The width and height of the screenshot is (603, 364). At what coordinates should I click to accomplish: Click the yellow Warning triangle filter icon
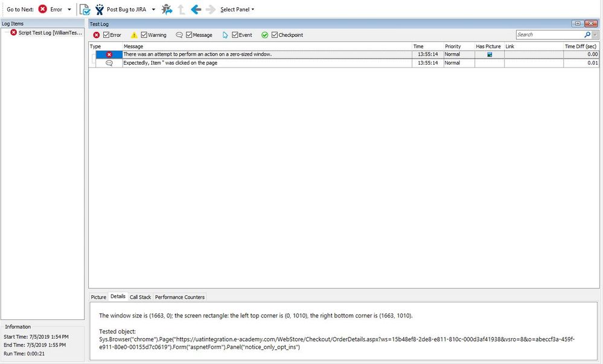click(134, 35)
